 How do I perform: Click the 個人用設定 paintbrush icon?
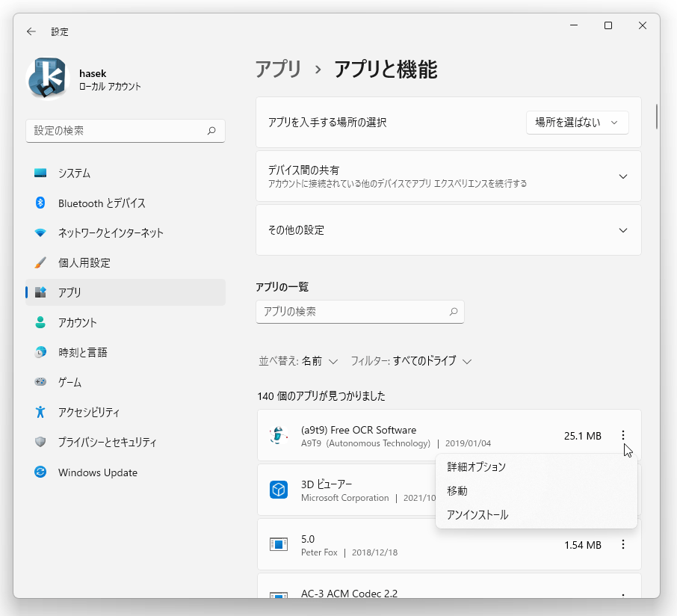pyautogui.click(x=40, y=262)
